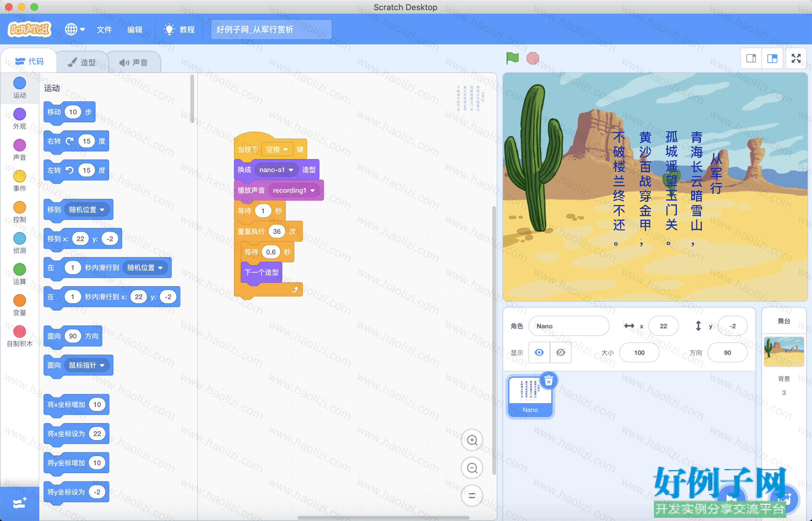The image size is (812, 521).
Task: Click the 36 repeat count field
Action: (277, 231)
